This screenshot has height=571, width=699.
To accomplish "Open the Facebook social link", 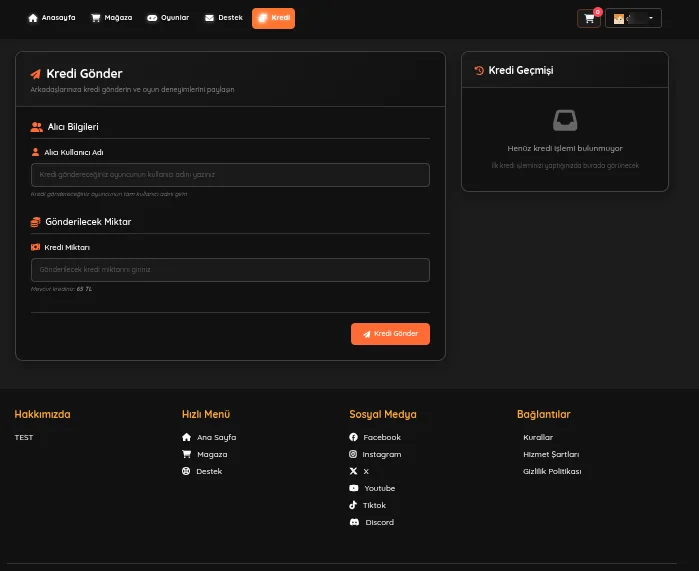I will tap(382, 437).
